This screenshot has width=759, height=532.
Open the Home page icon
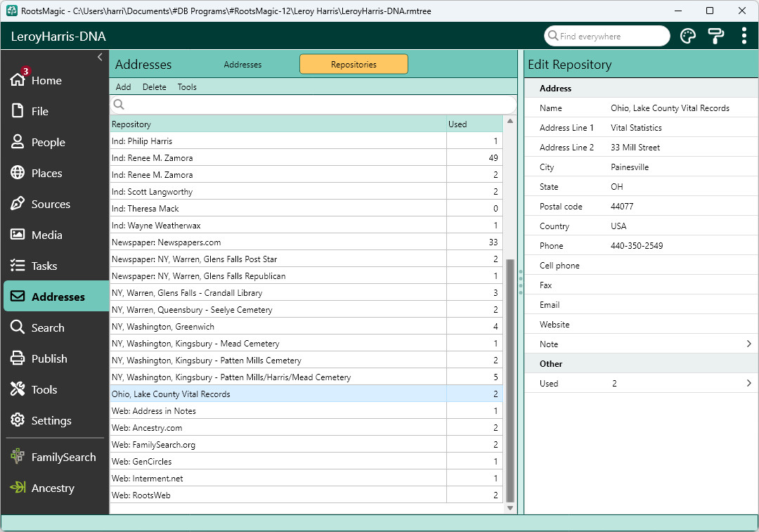[18, 79]
